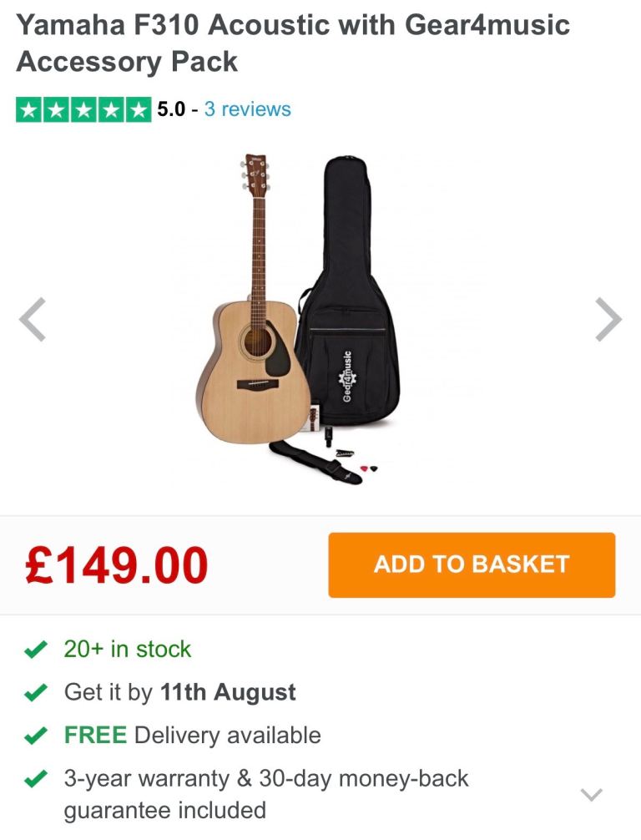Show the previous product image
The width and height of the screenshot is (641, 840).
tap(33, 319)
